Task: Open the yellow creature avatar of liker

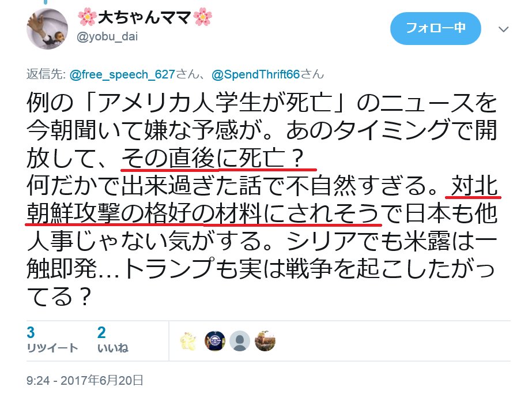Action: pos(188,341)
